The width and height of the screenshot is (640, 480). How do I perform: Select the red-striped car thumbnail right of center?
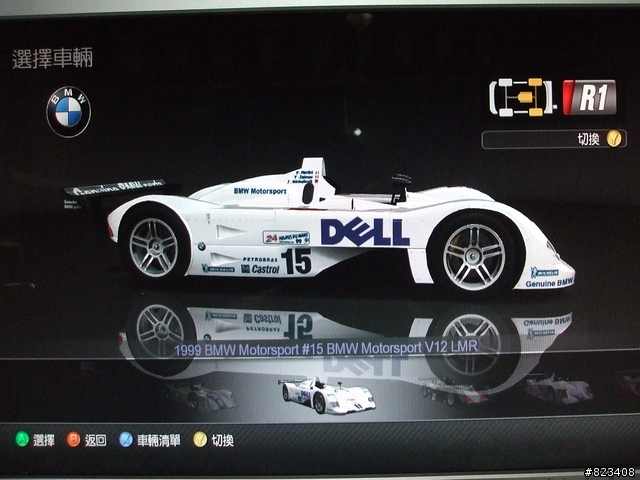click(x=454, y=391)
